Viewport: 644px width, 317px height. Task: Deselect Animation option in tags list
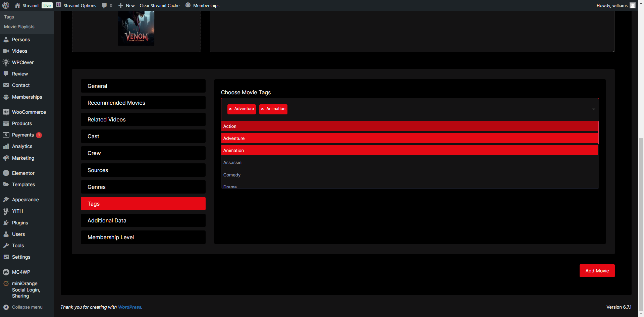tap(409, 150)
